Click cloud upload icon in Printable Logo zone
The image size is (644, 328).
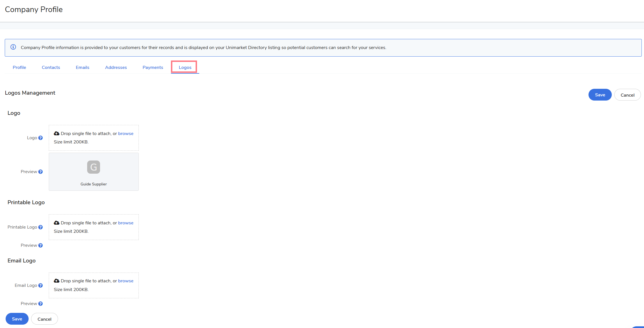tap(57, 223)
